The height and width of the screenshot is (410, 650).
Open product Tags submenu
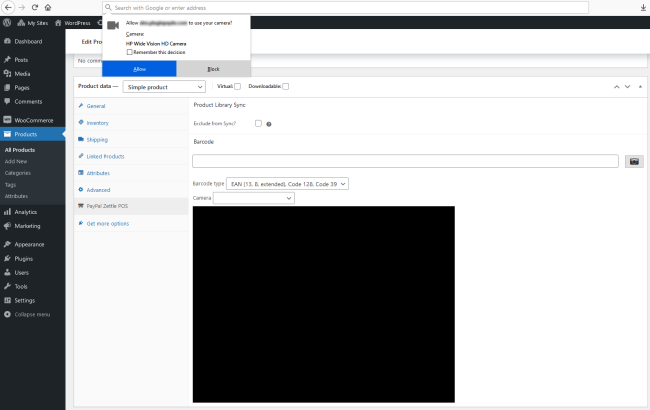click(10, 185)
